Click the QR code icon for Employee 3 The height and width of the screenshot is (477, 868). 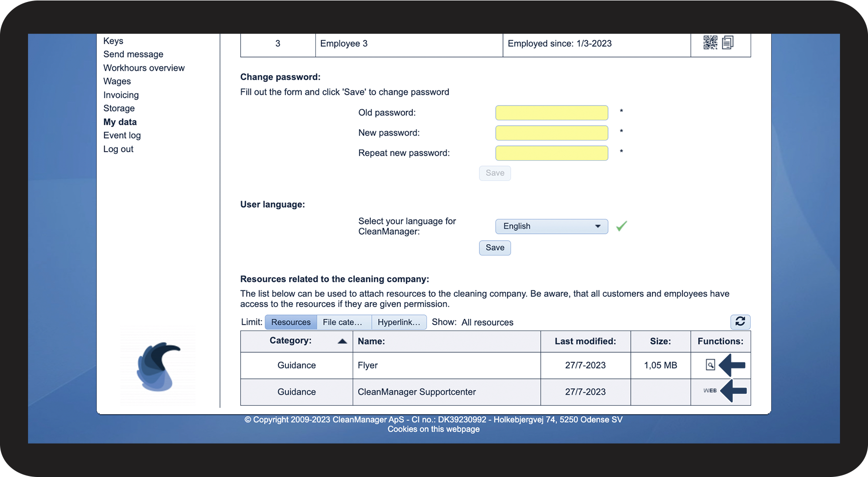(710, 43)
